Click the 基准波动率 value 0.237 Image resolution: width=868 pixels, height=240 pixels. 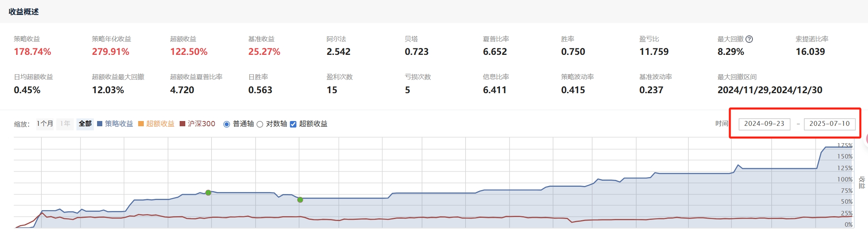[x=651, y=90]
